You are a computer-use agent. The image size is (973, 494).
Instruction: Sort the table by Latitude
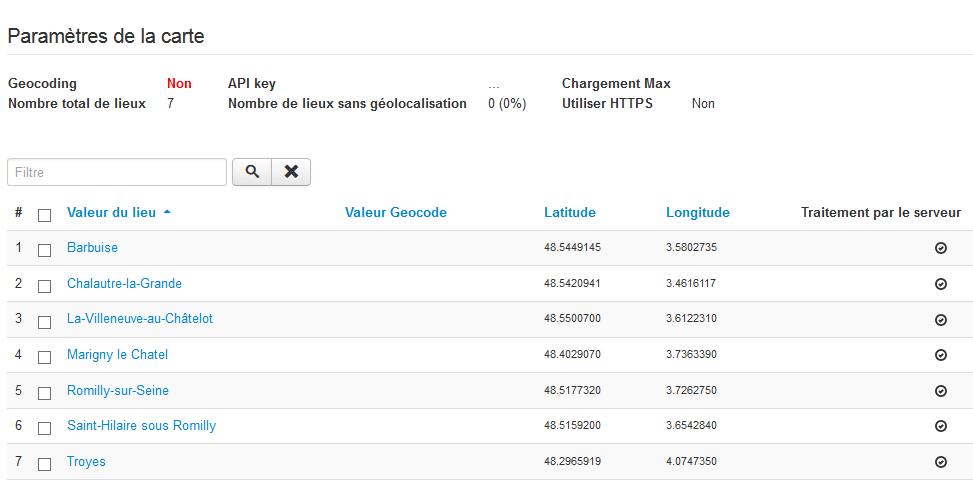pyautogui.click(x=569, y=212)
